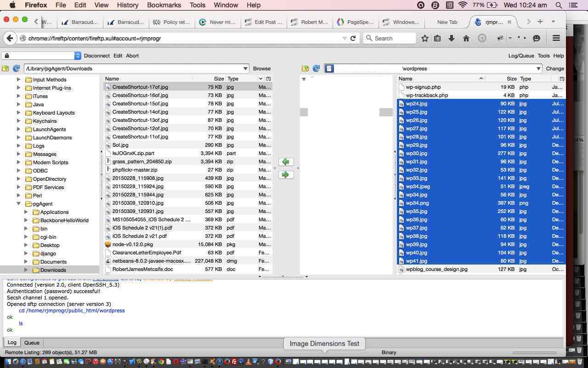This screenshot has width=588, height=368.
Task: Click the local Browse button
Action: 262,69
